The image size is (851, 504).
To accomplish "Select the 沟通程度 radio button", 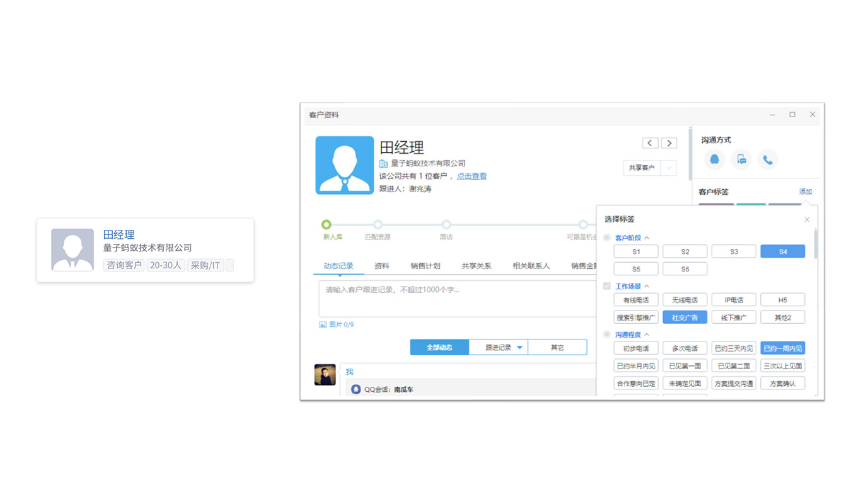I will pyautogui.click(x=606, y=335).
